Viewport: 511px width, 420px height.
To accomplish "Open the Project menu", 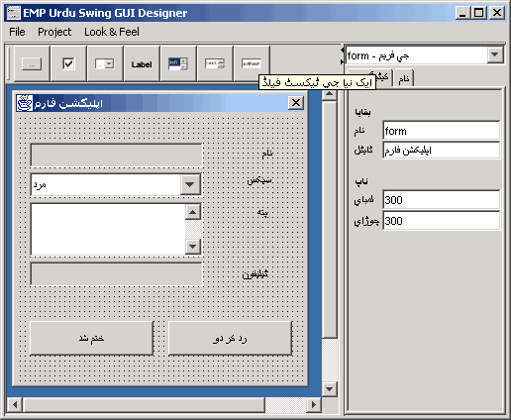I will click(x=54, y=32).
